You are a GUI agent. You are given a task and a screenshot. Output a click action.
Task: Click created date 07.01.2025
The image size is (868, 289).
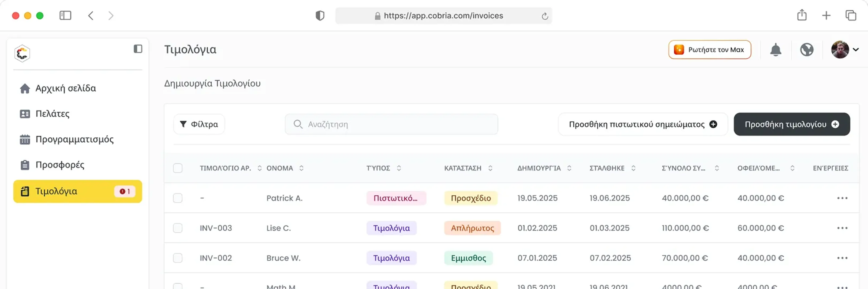(537, 258)
